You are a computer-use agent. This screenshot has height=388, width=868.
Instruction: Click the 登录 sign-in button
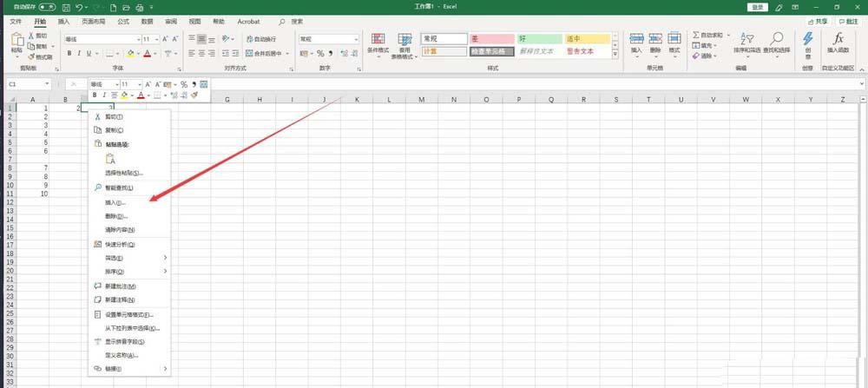(x=758, y=7)
